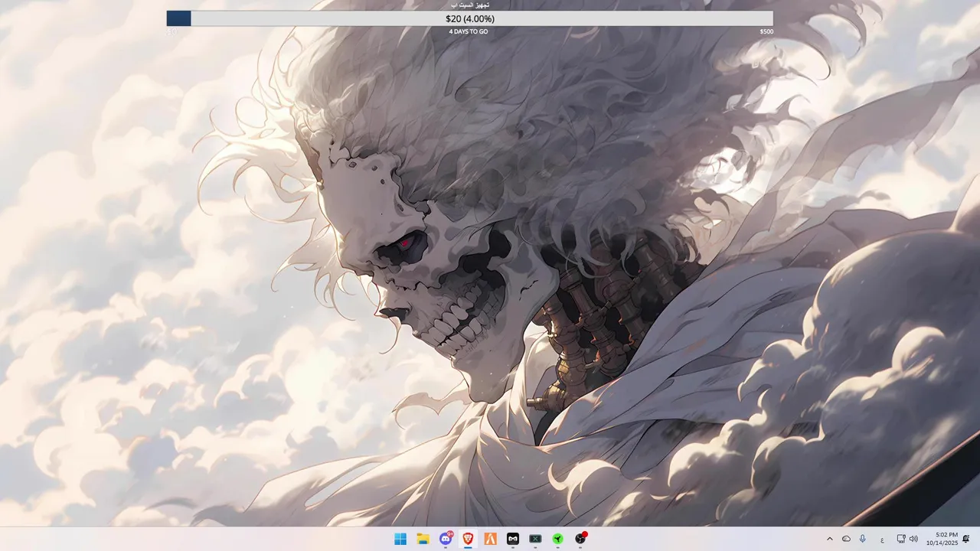Open File Explorer from the taskbar
The image size is (980, 551).
423,539
